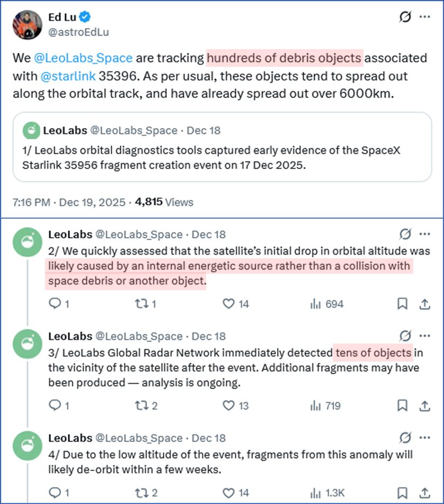Bookmark the de-orbit prediction tweet
The image size is (444, 504).
click(402, 493)
